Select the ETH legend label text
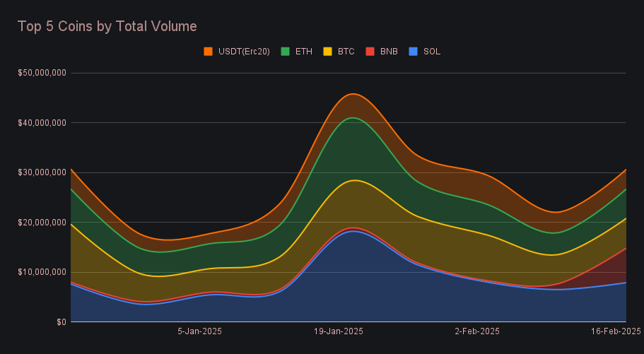 [303, 52]
